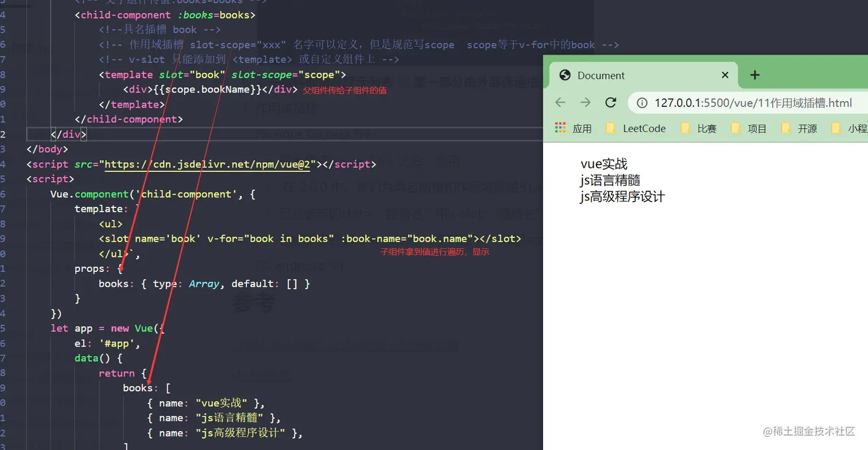This screenshot has height=450, width=868.
Task: Click the closing </child-component> tag line
Action: point(129,120)
